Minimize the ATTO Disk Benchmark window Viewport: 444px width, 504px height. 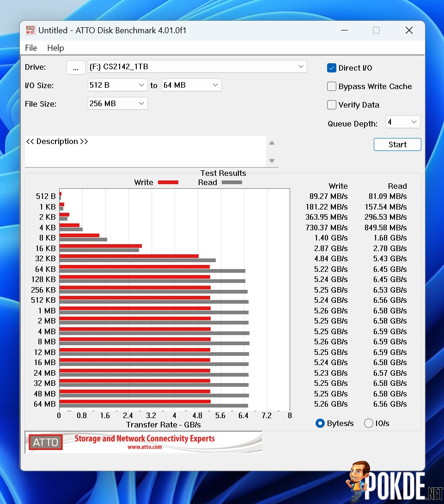345,30
